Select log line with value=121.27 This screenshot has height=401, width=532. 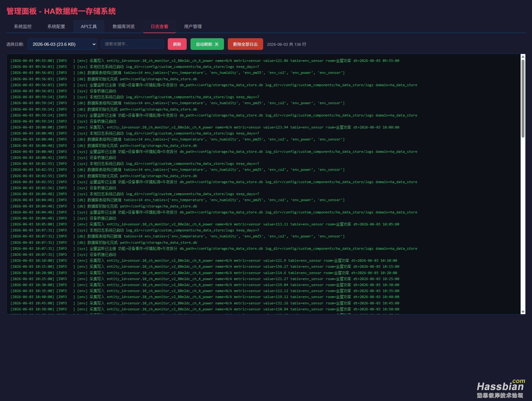click(x=205, y=279)
